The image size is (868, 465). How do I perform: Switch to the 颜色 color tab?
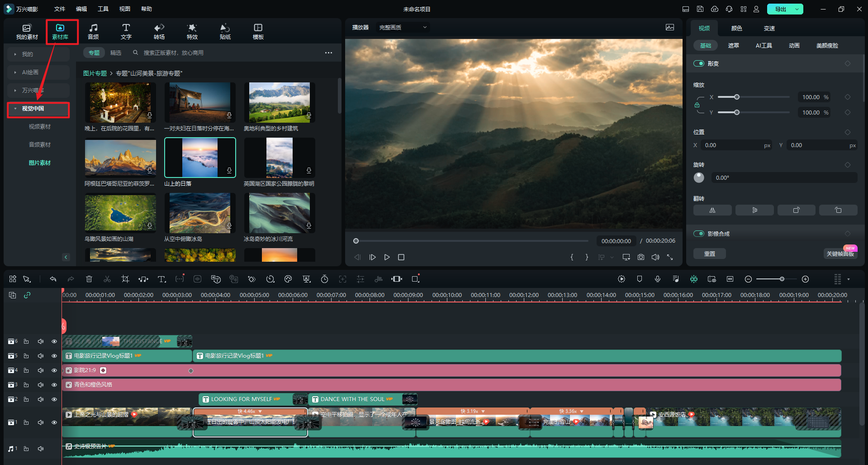[x=736, y=28]
